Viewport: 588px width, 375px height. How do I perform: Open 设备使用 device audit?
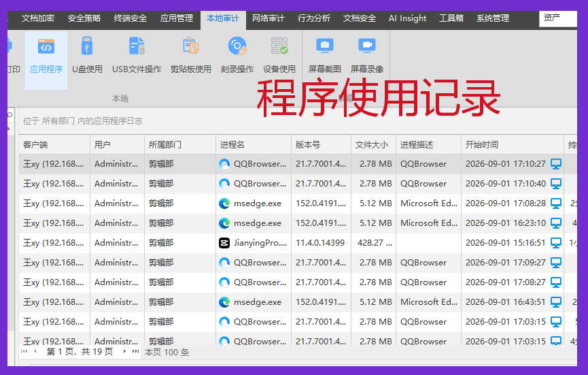point(279,56)
